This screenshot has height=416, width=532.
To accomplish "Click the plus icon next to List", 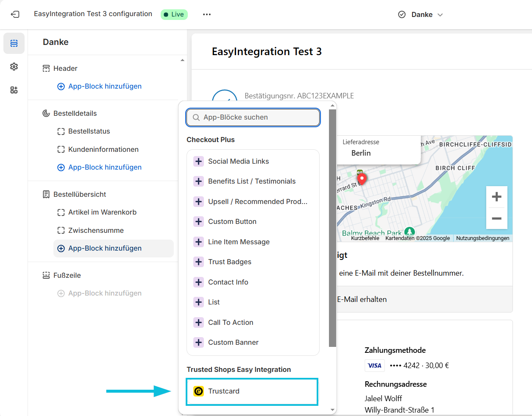I will pyautogui.click(x=198, y=302).
